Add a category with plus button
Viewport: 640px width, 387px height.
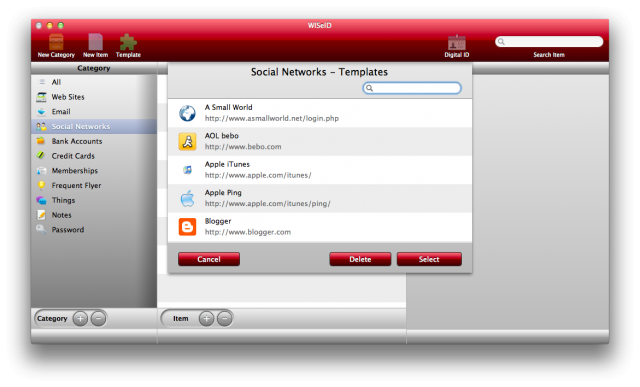coord(80,318)
